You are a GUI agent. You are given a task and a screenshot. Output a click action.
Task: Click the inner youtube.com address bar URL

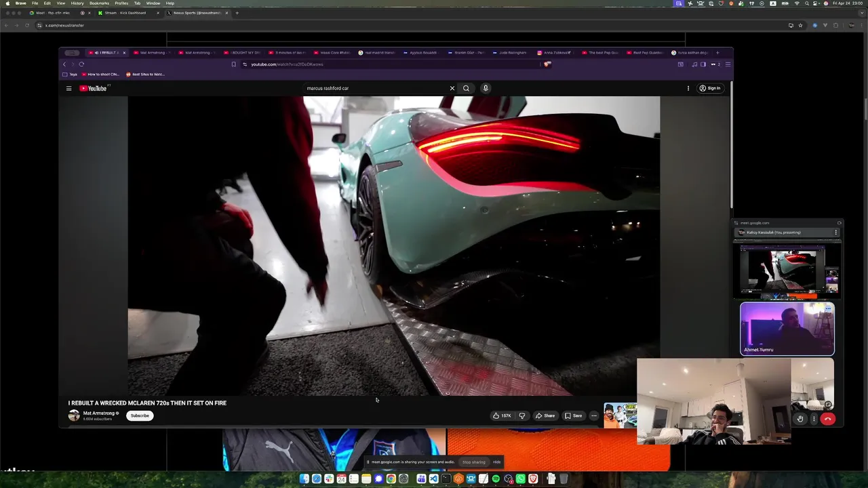pyautogui.click(x=287, y=64)
